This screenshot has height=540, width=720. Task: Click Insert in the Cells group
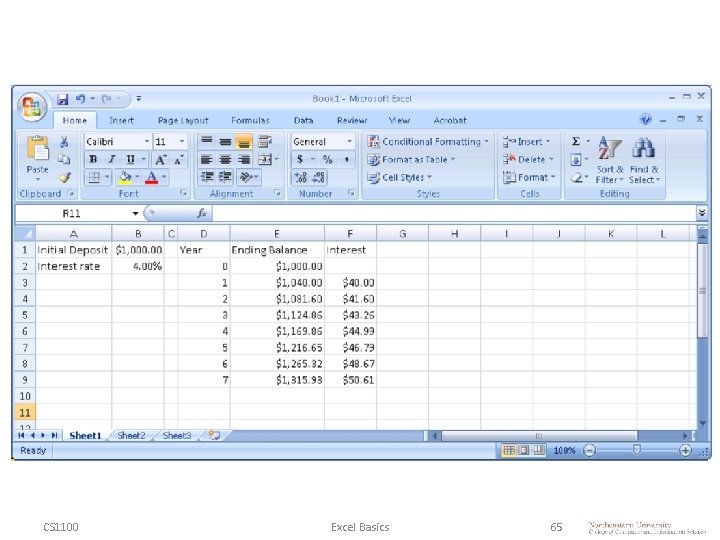(x=526, y=142)
